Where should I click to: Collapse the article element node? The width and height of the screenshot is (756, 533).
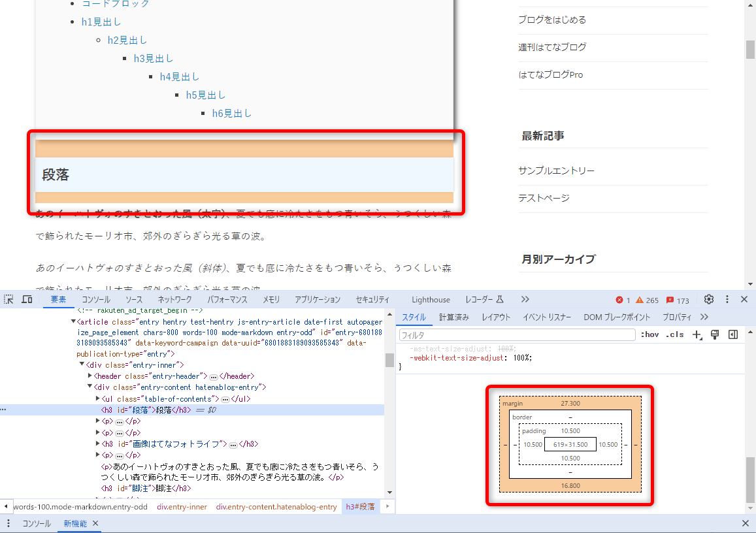pyautogui.click(x=73, y=321)
